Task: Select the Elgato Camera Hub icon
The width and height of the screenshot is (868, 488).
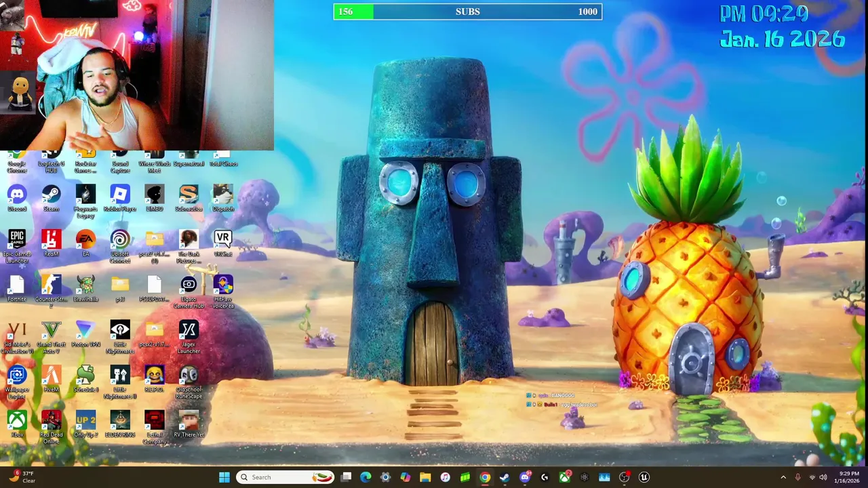Action: coord(189,291)
